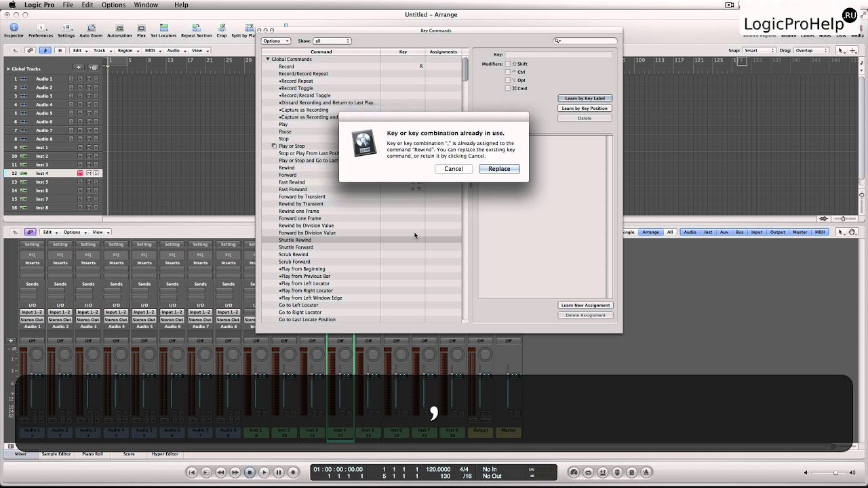Toggle the Cmd modifier checkbox

pyautogui.click(x=508, y=88)
